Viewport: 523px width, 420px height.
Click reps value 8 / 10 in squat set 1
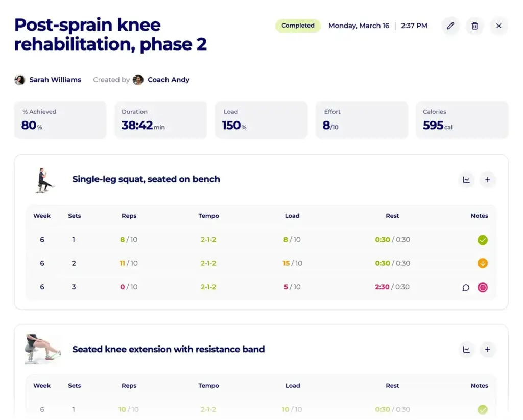(x=129, y=240)
